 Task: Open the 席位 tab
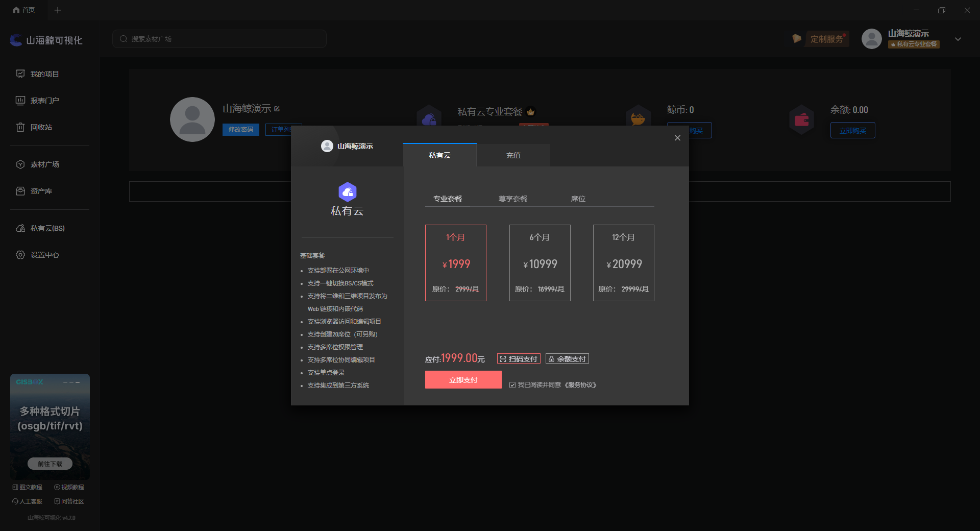(578, 199)
